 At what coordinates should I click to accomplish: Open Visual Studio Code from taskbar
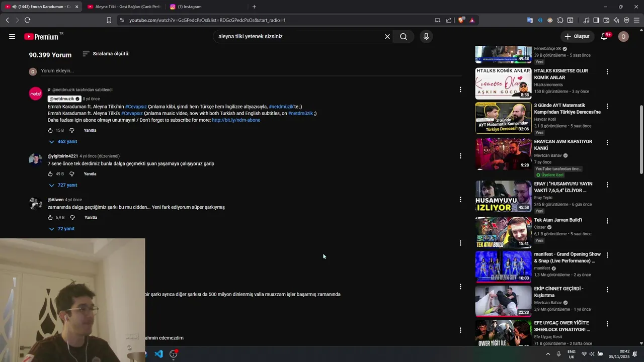point(158,354)
